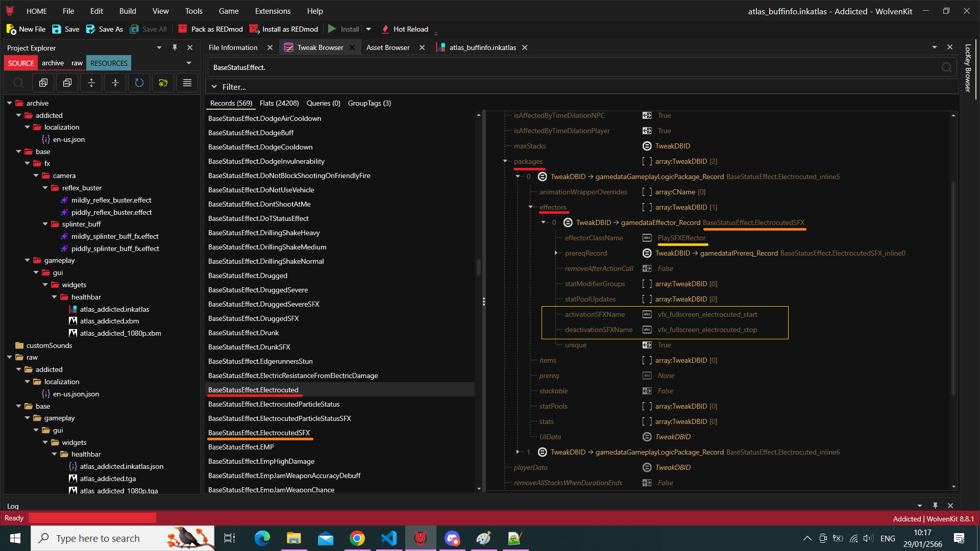Open the Project Explorer options dropdown
The height and width of the screenshot is (551, 980).
(159, 47)
